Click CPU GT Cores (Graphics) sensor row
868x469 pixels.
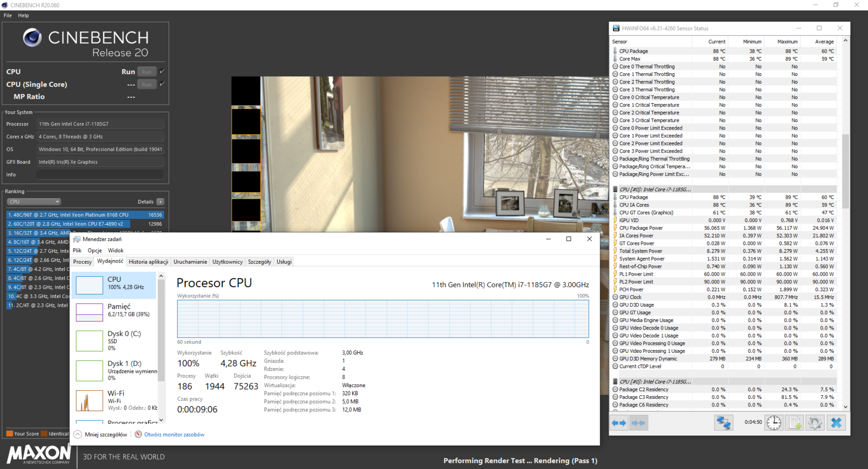coord(724,212)
